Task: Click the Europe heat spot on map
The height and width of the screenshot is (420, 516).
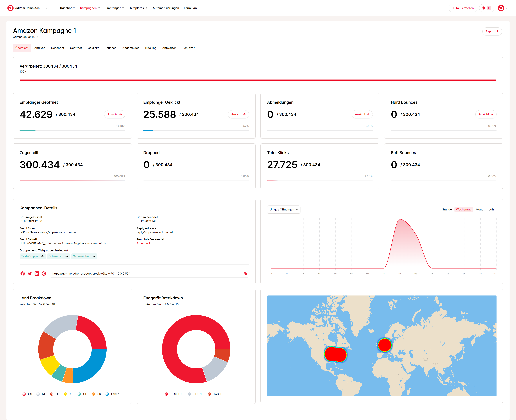Action: click(385, 345)
